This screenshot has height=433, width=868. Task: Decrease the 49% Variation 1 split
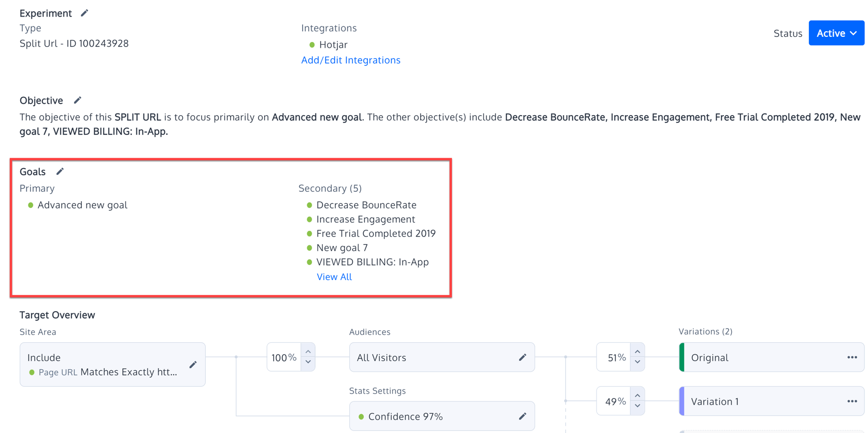pyautogui.click(x=637, y=406)
